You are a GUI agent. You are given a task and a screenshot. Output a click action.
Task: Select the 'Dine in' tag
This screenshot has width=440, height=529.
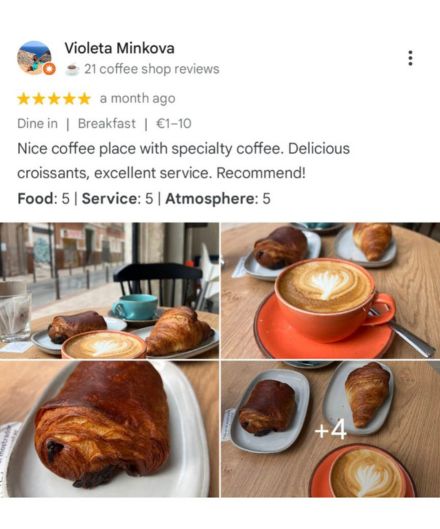(37, 123)
